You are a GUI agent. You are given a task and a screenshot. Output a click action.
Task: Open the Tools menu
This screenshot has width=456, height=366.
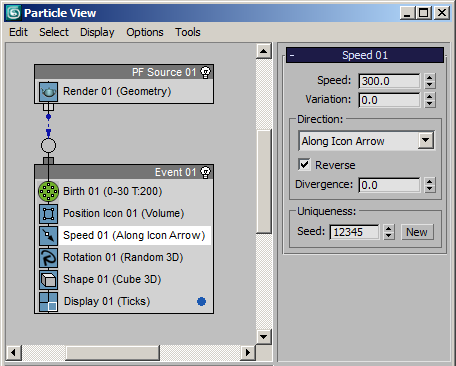(188, 32)
